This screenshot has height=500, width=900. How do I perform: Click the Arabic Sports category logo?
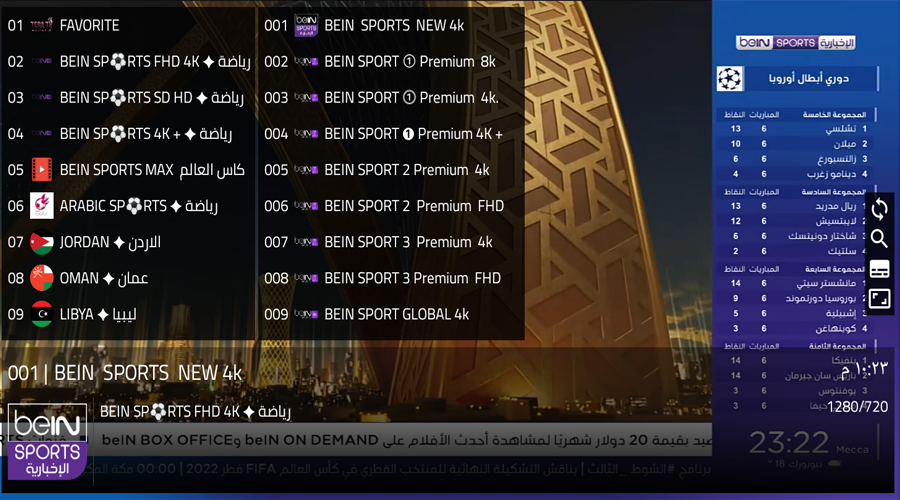pos(41,206)
